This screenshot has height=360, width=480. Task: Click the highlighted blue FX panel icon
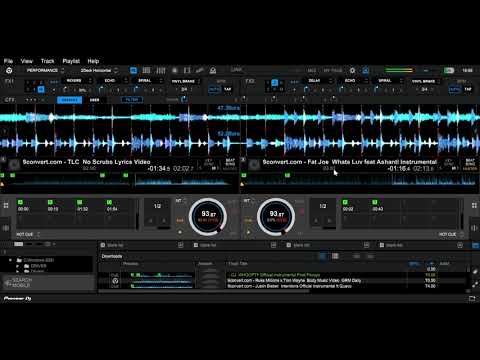pyautogui.click(x=133, y=70)
